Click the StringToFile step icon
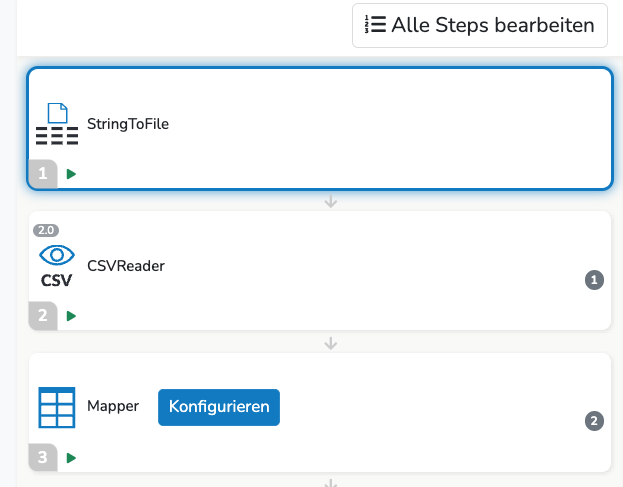The width and height of the screenshot is (623, 487). tap(57, 124)
